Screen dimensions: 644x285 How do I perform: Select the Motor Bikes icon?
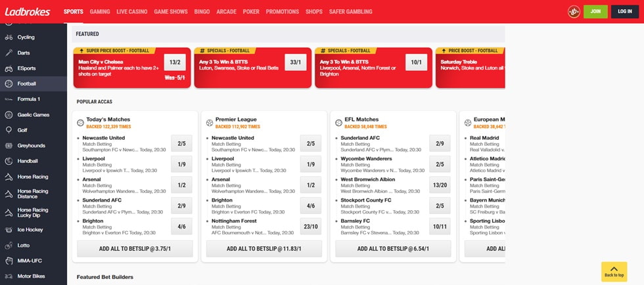tap(9, 276)
